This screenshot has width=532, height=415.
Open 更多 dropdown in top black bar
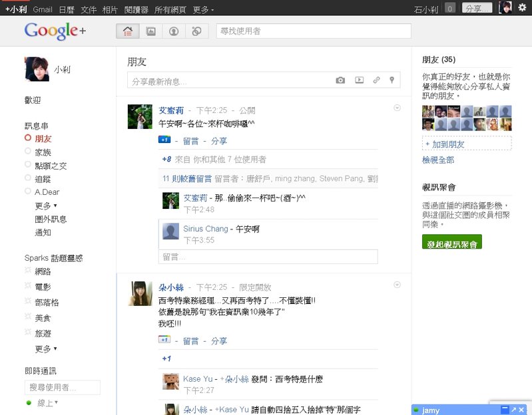tap(203, 10)
